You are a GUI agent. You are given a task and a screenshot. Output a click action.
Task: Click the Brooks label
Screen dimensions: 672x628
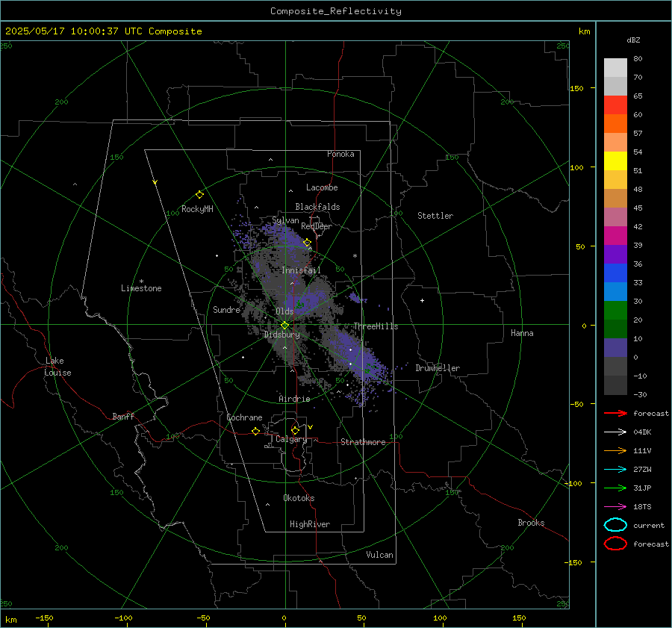[531, 523]
